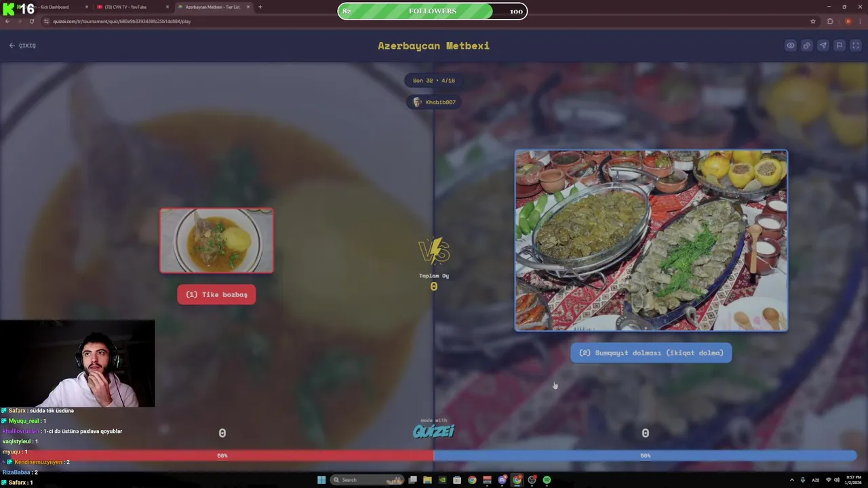Open Task View on taskbar

(x=412, y=480)
